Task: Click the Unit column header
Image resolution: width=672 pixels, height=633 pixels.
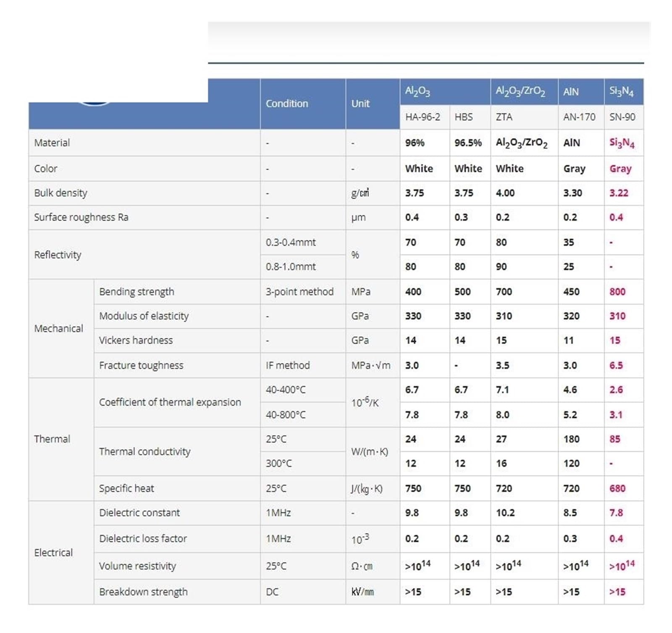Action: 373,104
